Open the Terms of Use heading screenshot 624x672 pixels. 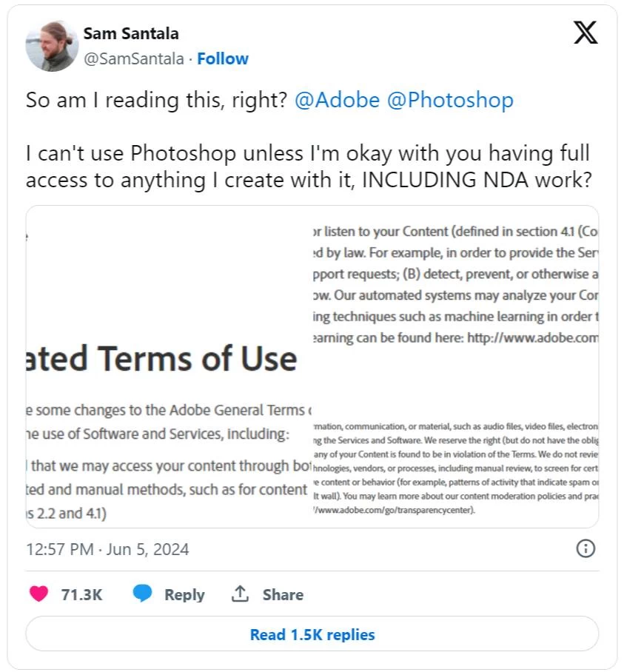coord(169,367)
